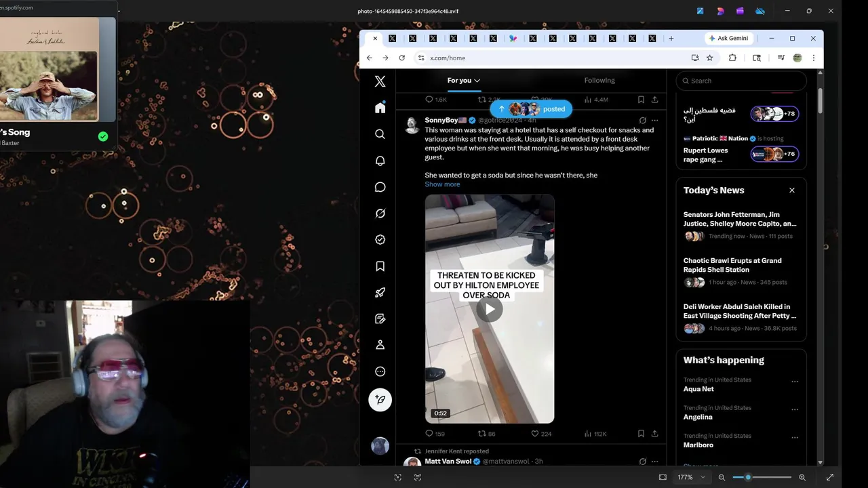
Task: Open More circle icon in sidebar
Action: (380, 371)
